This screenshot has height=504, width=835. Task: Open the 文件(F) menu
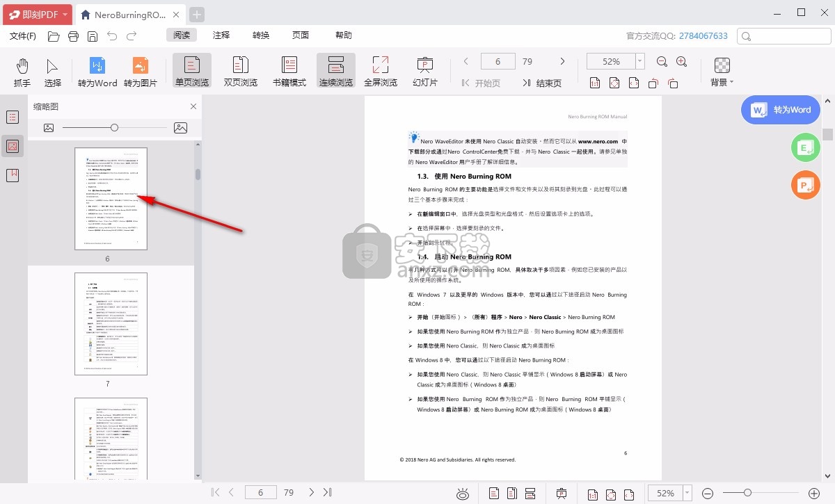[x=23, y=35]
